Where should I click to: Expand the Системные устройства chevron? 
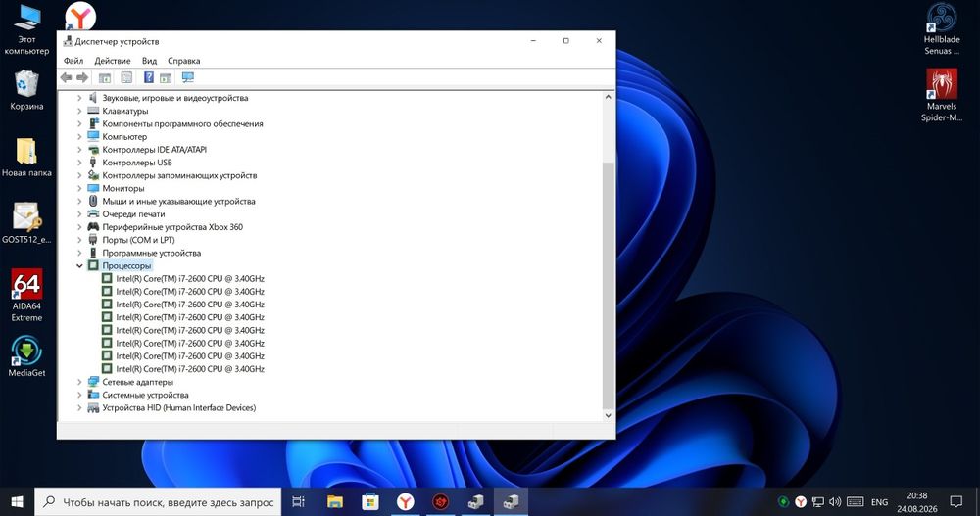(x=79, y=395)
